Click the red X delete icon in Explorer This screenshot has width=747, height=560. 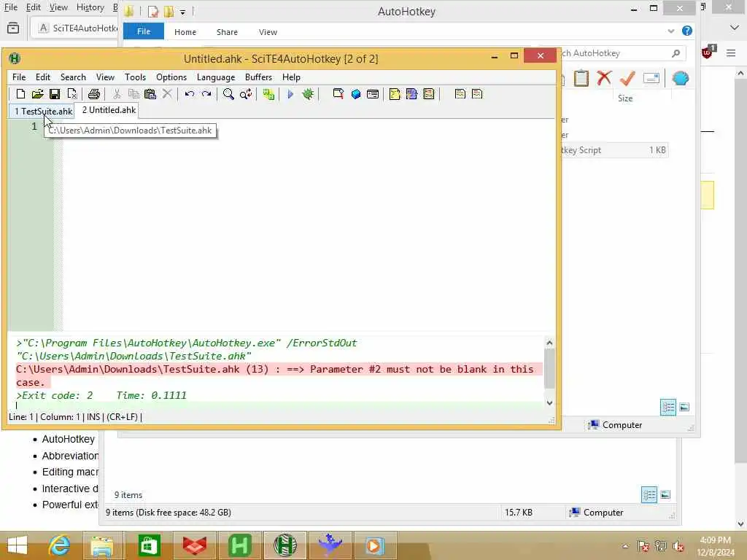pyautogui.click(x=604, y=78)
